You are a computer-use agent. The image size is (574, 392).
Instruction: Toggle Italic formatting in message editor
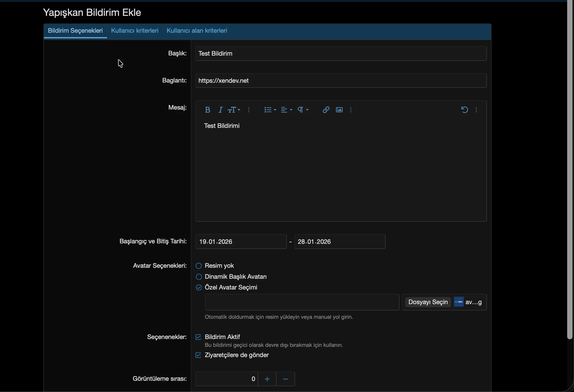(x=220, y=110)
